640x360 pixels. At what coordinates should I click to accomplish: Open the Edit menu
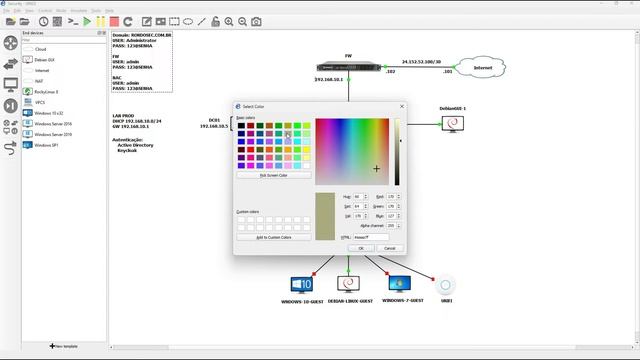click(18, 11)
